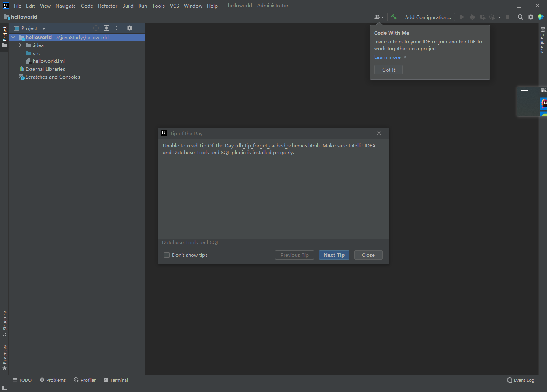Open the VCS menu
Screen dimensions: 547x392
pos(174,6)
